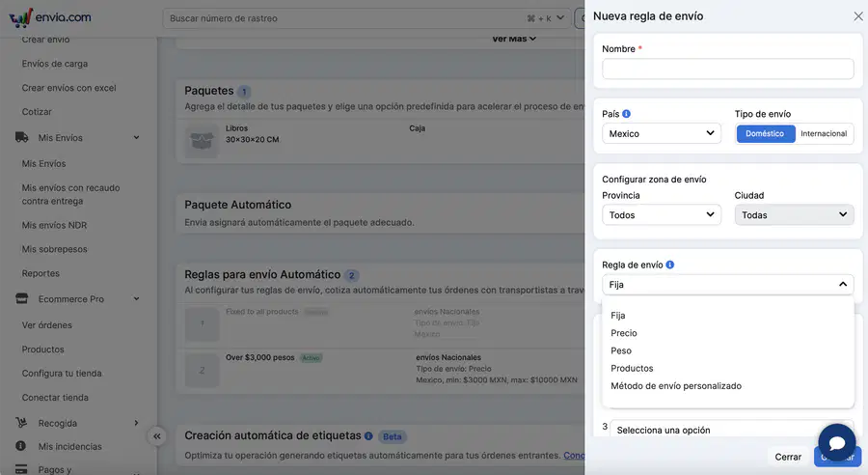The width and height of the screenshot is (868, 475).
Task: Collapse sidebar with double-chevron icon
Action: (x=157, y=436)
